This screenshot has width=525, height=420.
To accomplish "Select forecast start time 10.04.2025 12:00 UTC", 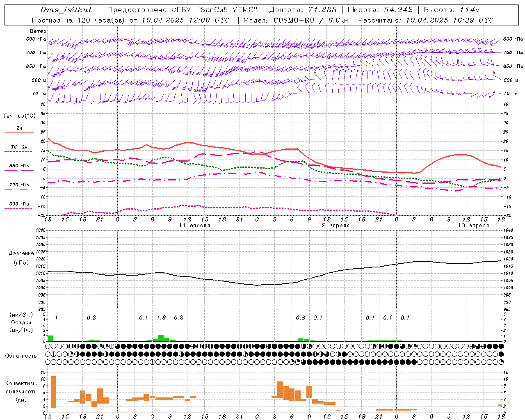I will click(x=185, y=20).
